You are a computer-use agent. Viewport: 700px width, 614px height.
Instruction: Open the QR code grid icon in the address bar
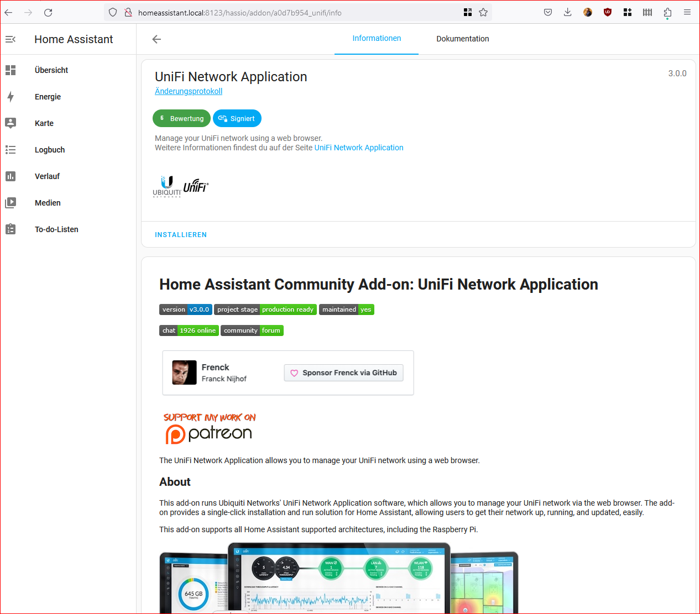468,12
